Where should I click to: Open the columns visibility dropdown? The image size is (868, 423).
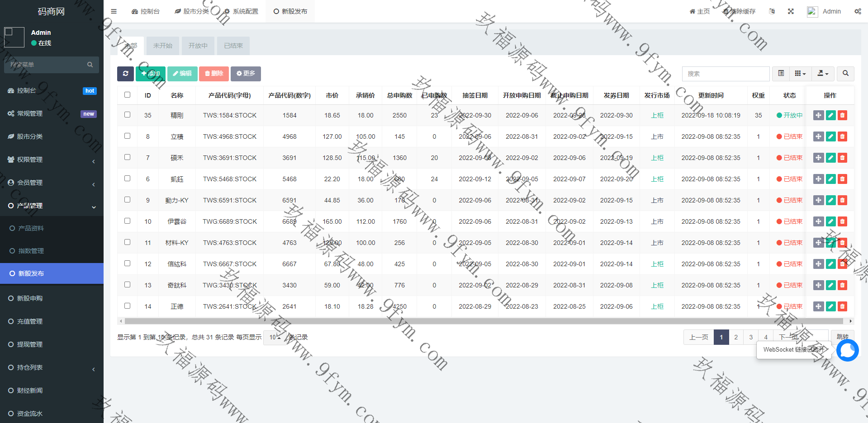pyautogui.click(x=800, y=73)
